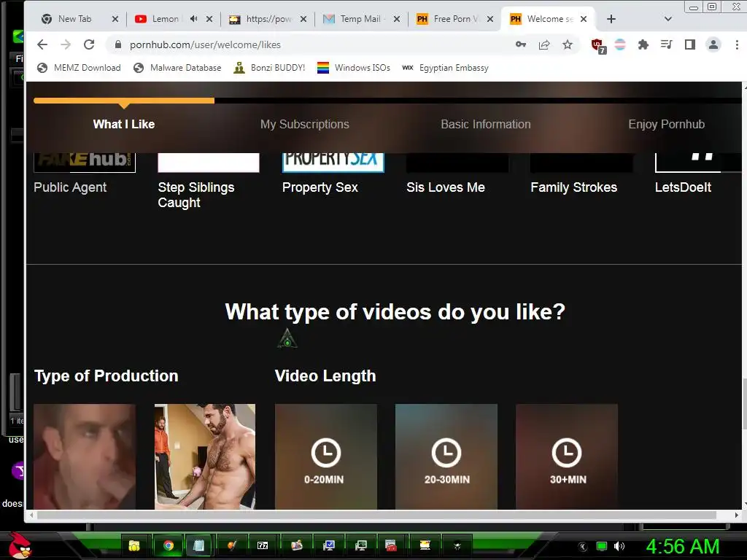Close the New Tab tab

tap(115, 19)
